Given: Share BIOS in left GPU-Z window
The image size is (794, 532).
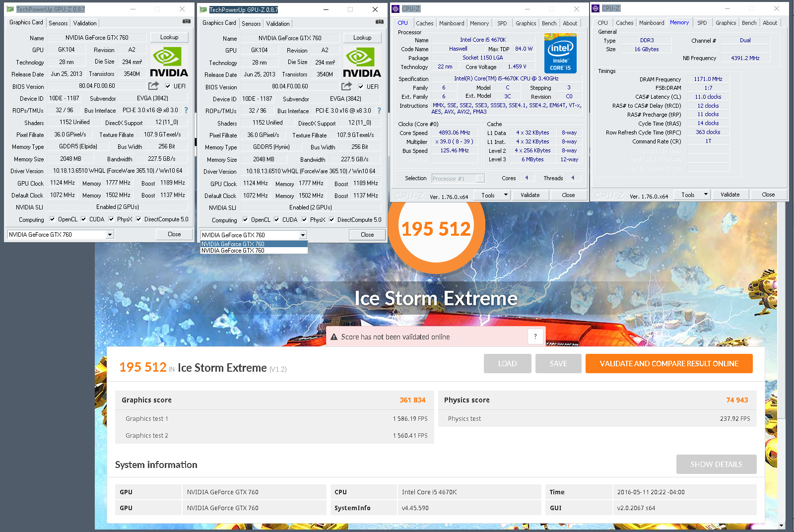Looking at the screenshot, I should click(153, 86).
